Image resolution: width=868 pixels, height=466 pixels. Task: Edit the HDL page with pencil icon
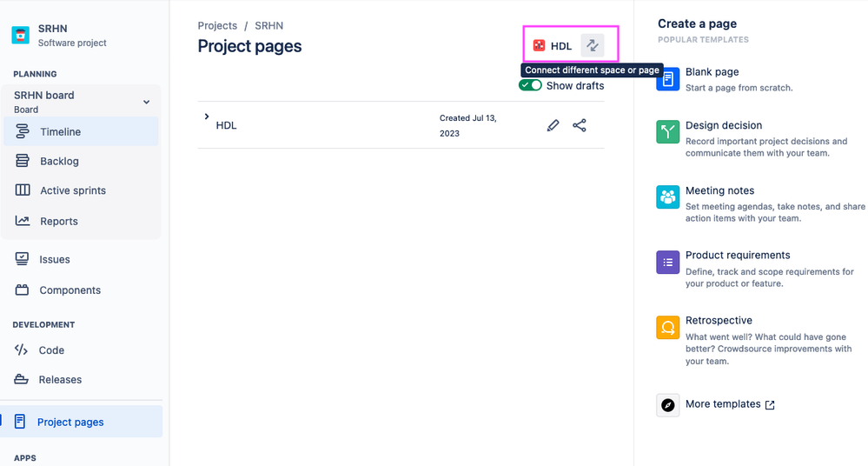553,125
